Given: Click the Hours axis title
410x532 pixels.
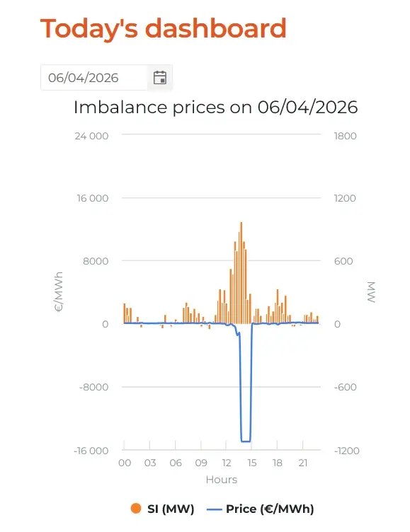Looking at the screenshot, I should click(x=222, y=480).
